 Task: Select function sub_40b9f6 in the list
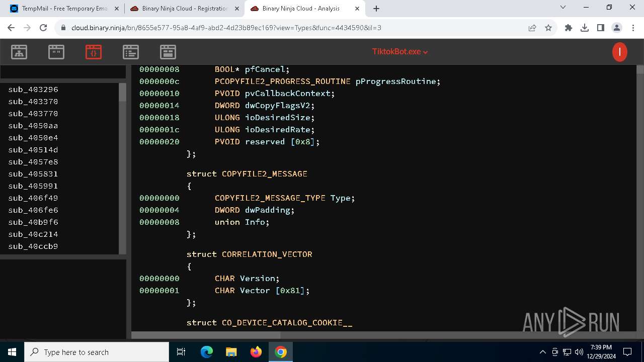tap(33, 222)
